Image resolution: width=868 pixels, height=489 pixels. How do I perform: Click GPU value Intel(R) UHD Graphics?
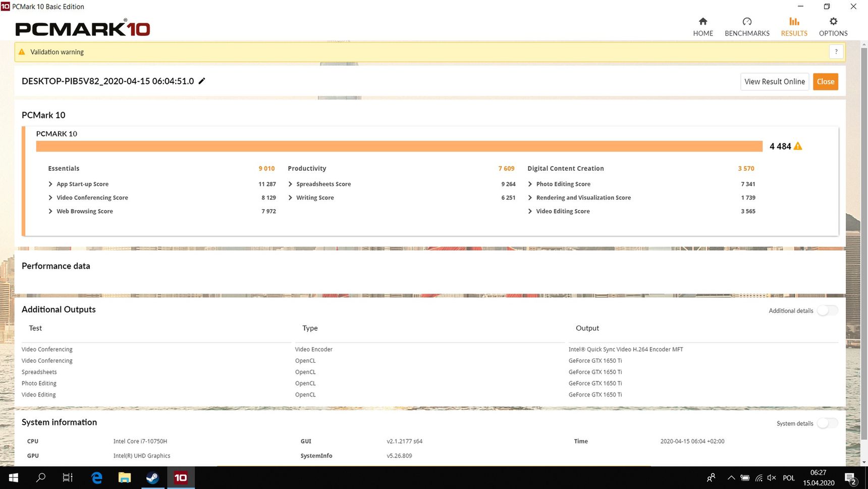(142, 456)
